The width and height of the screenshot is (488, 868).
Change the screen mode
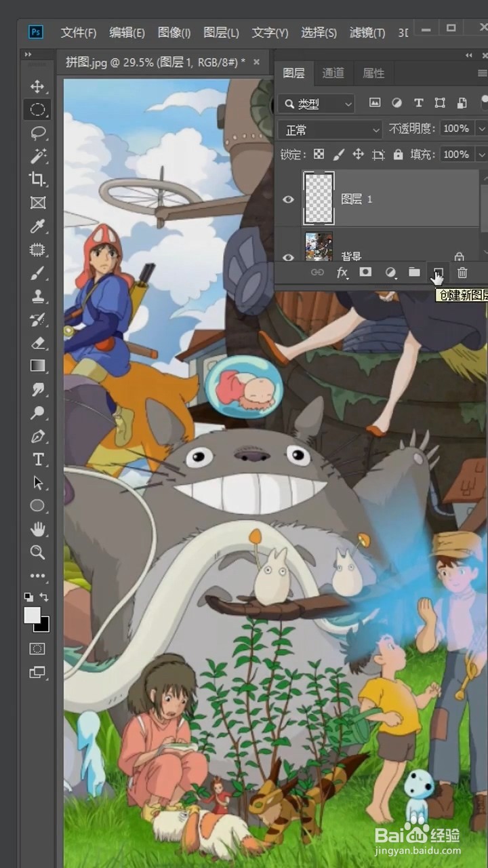37,673
